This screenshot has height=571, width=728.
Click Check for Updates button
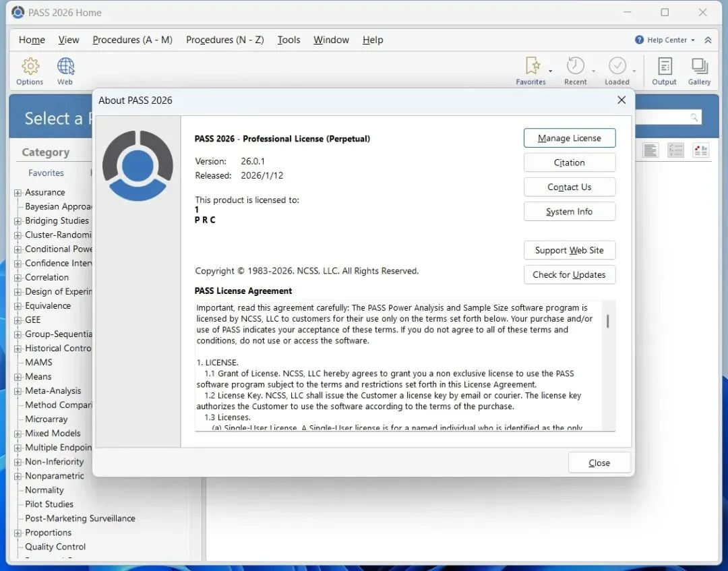coord(569,275)
